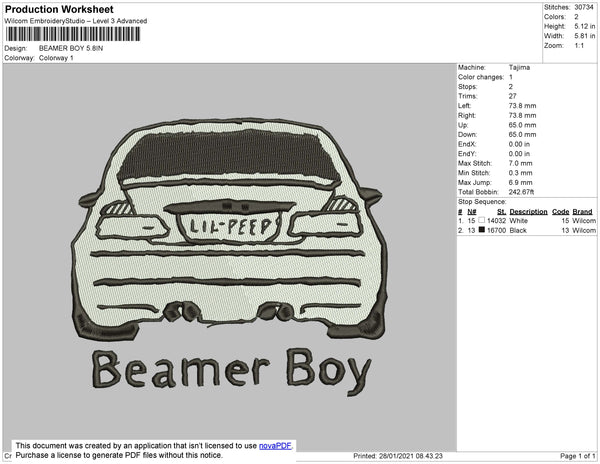Select the height value 5.12 in
Image resolution: width=600 pixels, height=464 pixels.
click(x=585, y=26)
